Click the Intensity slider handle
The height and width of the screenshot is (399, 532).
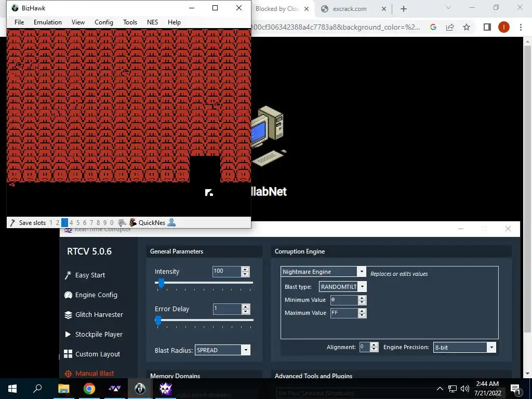click(161, 283)
